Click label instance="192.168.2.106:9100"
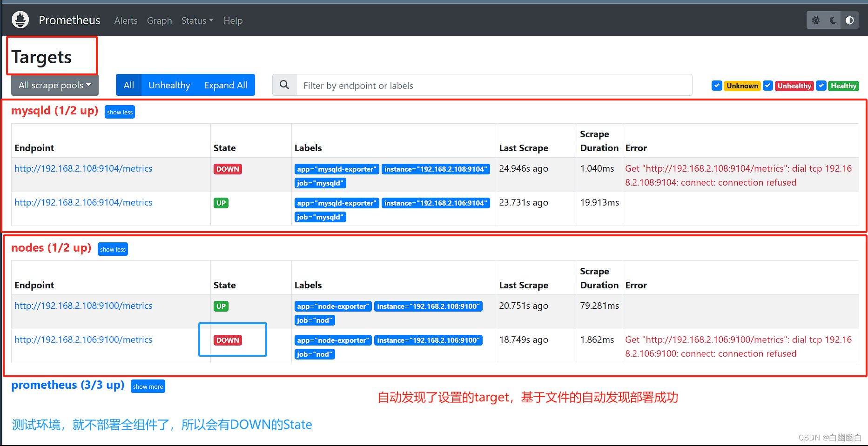 click(x=428, y=340)
